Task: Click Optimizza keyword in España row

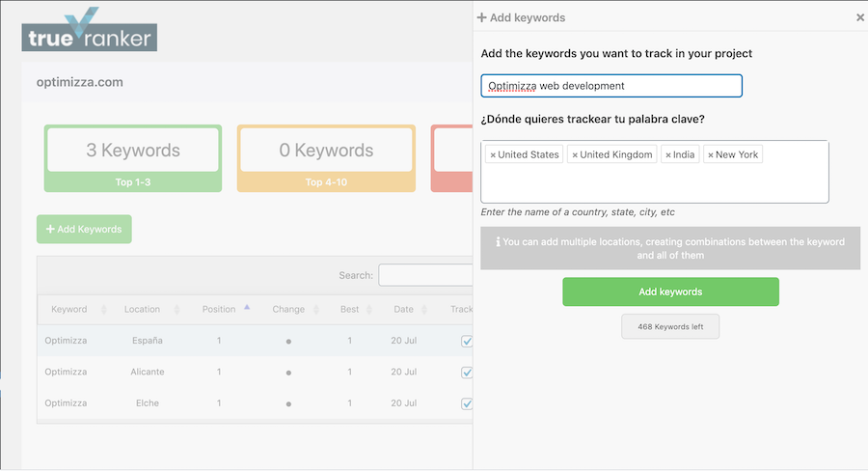Action: pyautogui.click(x=66, y=341)
